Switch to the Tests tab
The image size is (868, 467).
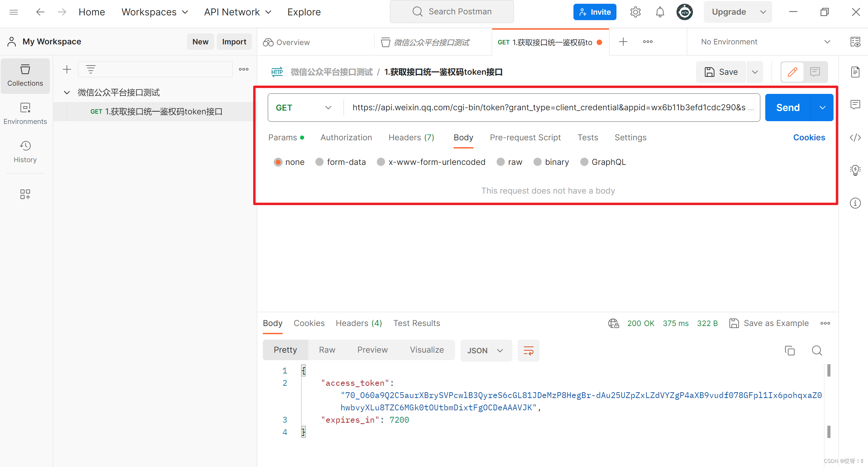coord(588,138)
